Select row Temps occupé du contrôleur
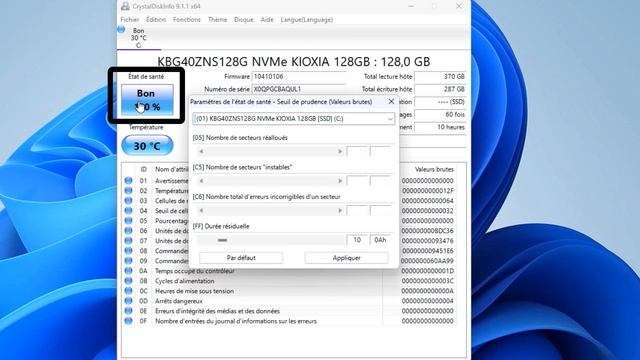The image size is (640, 360). [x=289, y=271]
